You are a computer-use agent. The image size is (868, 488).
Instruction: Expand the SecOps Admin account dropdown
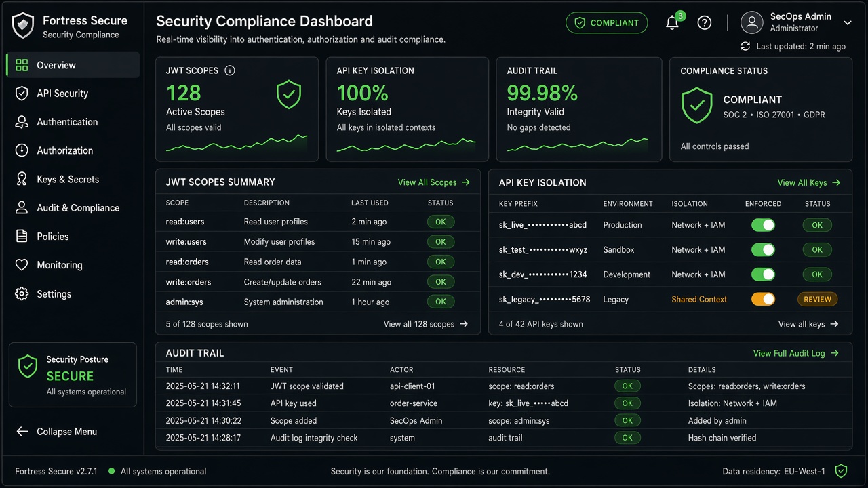848,23
